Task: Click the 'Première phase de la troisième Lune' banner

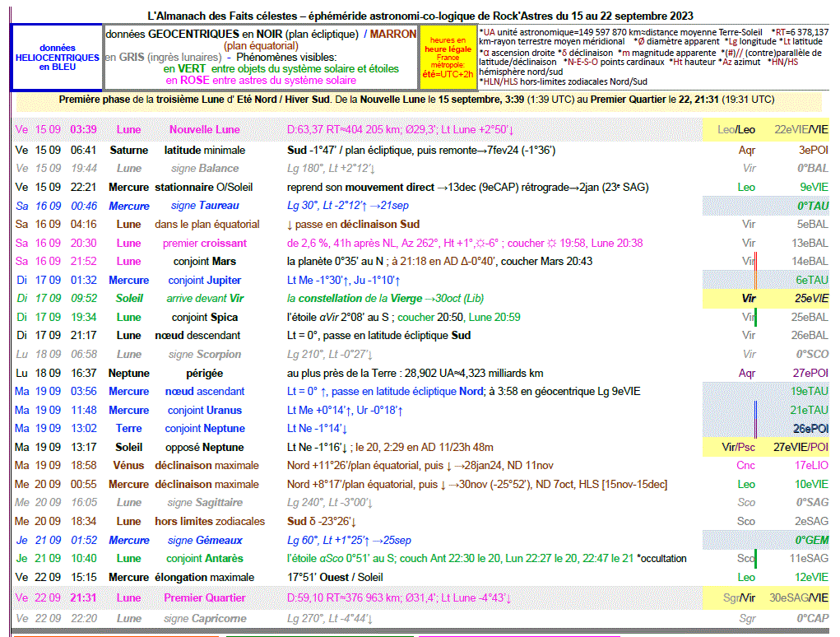Action: click(x=417, y=100)
